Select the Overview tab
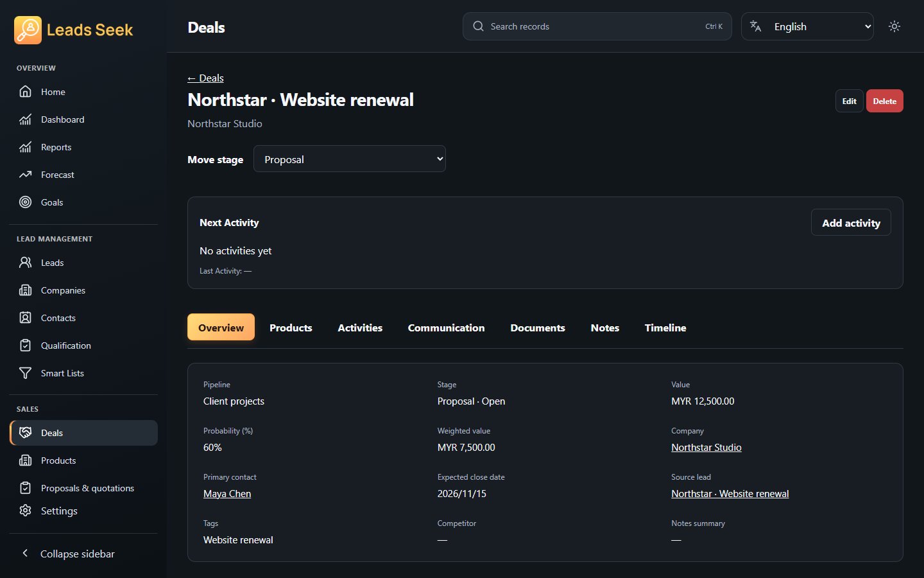Screen dimensions: 924x578 coord(221,328)
